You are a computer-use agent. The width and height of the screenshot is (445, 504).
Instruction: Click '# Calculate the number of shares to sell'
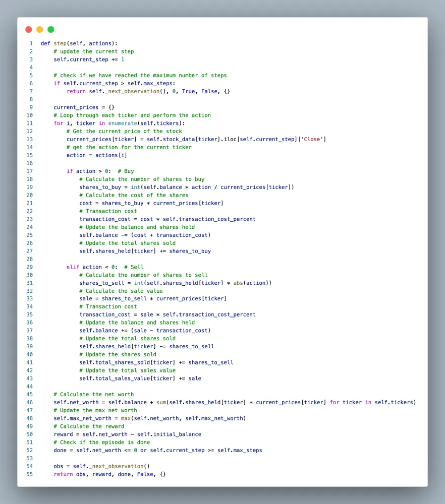tap(143, 275)
